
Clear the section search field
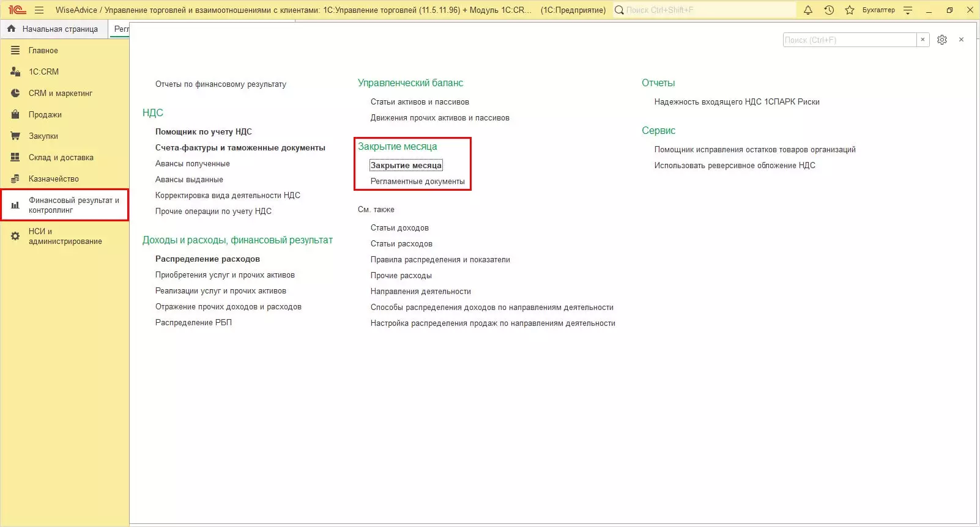click(x=923, y=40)
